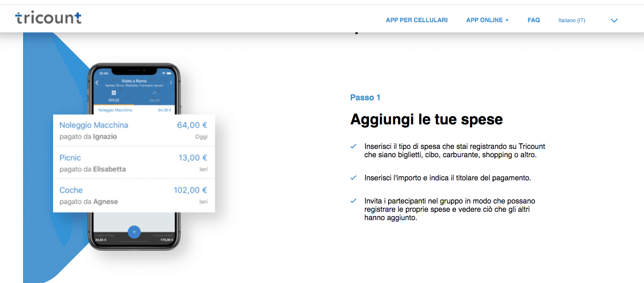The height and width of the screenshot is (283, 644).
Task: Tap the SPESE list icon
Action: click(114, 93)
